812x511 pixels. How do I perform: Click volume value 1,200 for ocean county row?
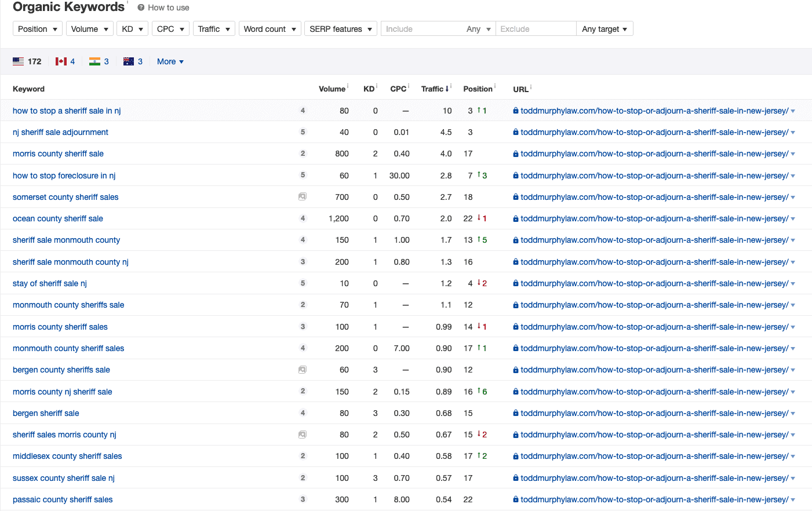(x=338, y=218)
